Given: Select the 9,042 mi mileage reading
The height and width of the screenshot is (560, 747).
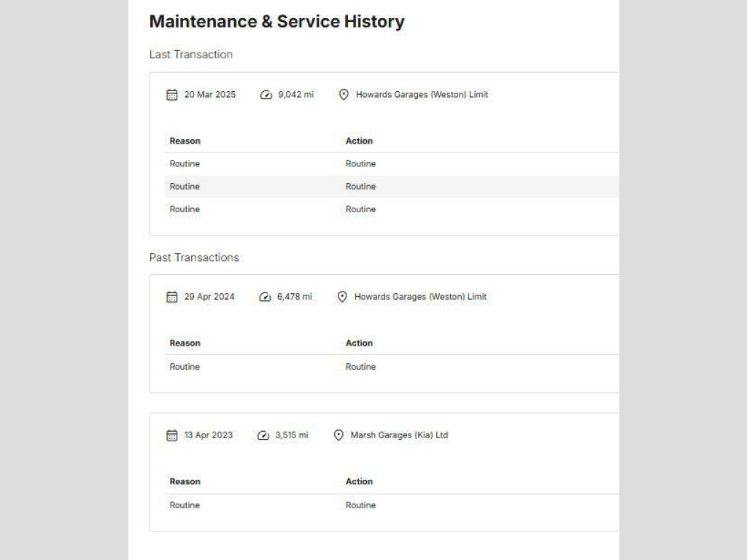Looking at the screenshot, I should 295,95.
